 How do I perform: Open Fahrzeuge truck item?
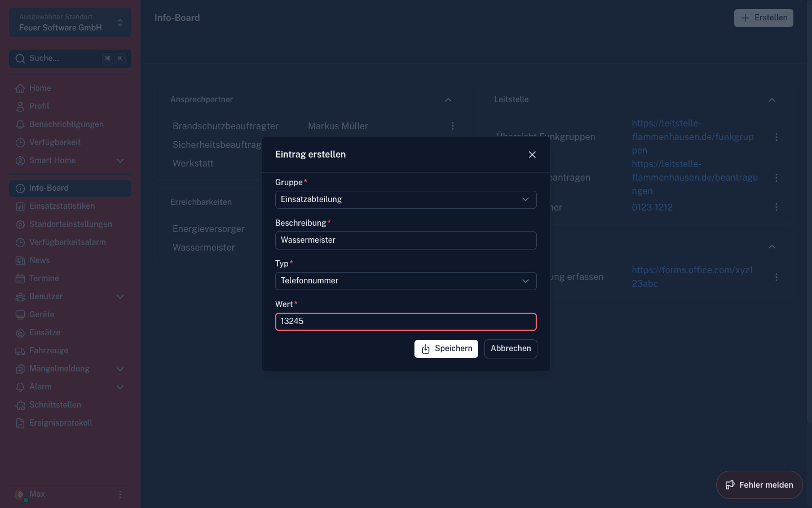coord(70,351)
